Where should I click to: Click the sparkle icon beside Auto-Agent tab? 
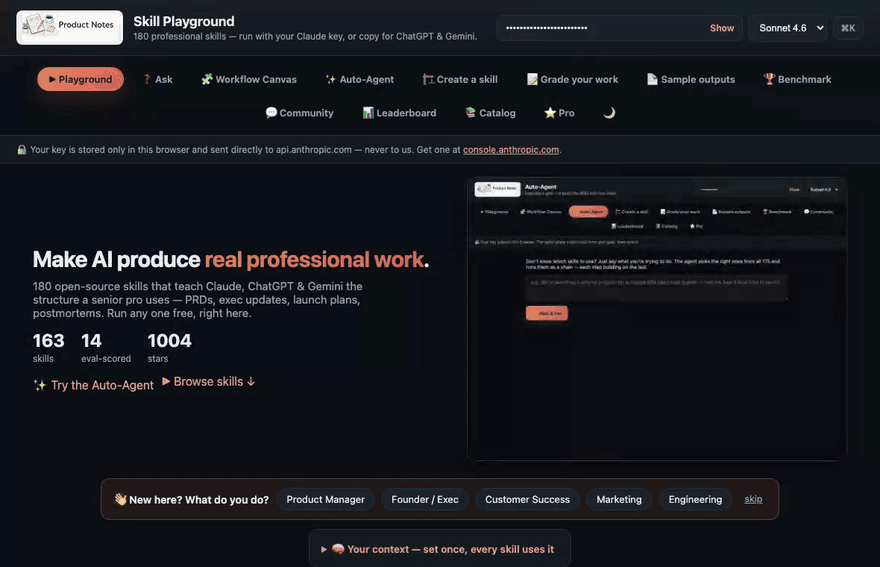(x=331, y=79)
